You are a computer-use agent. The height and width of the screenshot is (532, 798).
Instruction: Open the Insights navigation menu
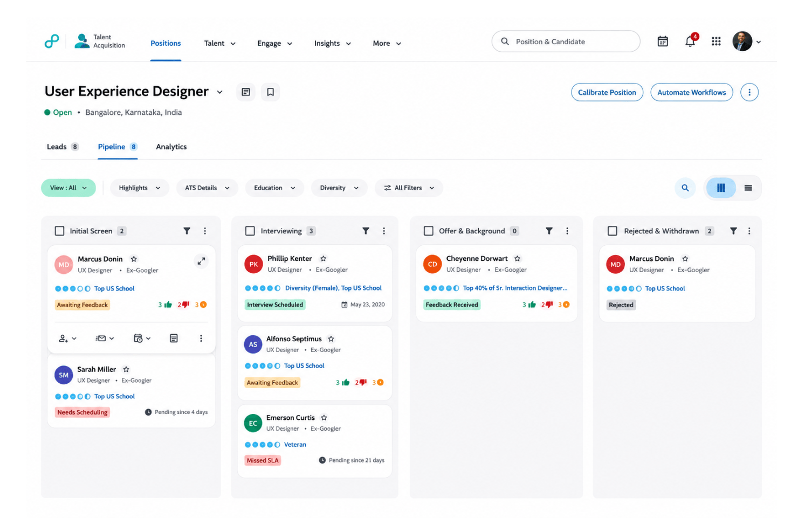pos(333,44)
